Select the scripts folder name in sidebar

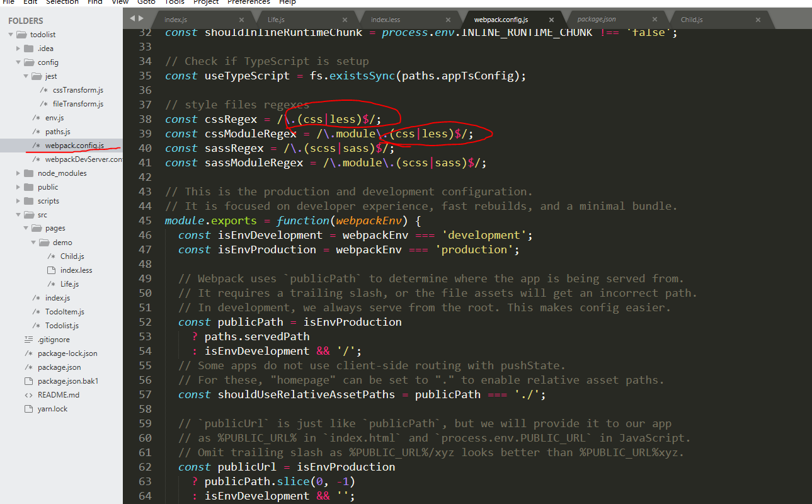(x=49, y=201)
